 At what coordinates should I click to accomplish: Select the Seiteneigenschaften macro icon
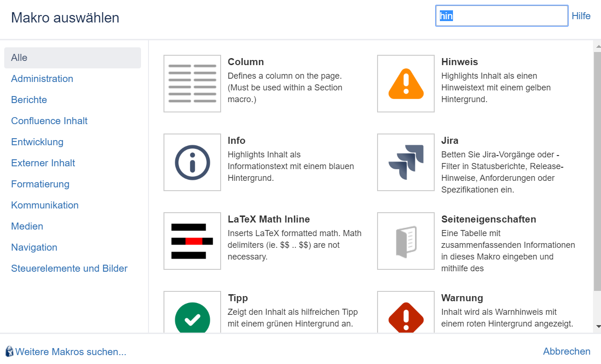coord(406,241)
